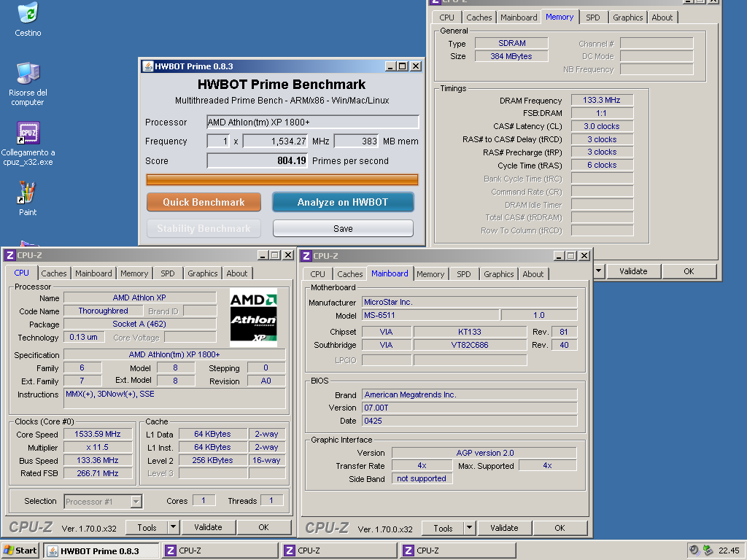Switch to Memory tab in CPU window

pos(134,273)
